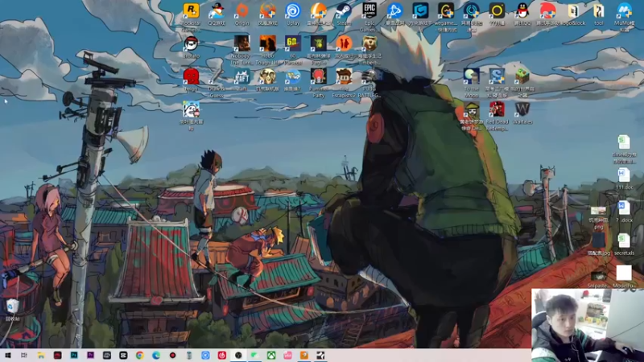Select the webcam video overlay thumbnail
644x362 pixels.
(588, 325)
